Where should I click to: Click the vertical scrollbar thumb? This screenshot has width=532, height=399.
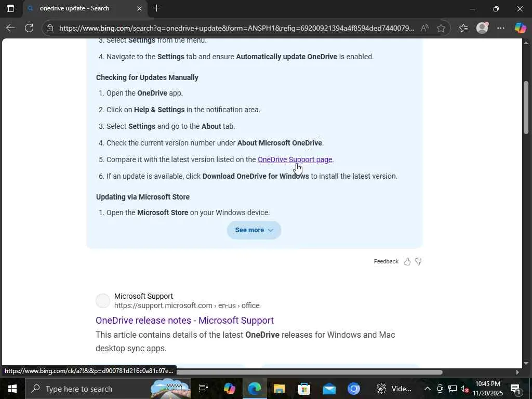pyautogui.click(x=526, y=108)
